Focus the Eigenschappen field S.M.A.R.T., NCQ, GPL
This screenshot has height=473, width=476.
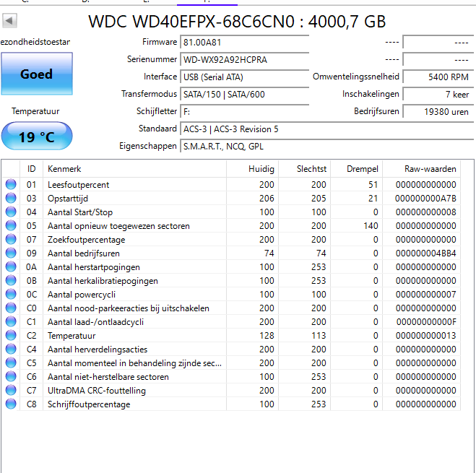tap(326, 147)
